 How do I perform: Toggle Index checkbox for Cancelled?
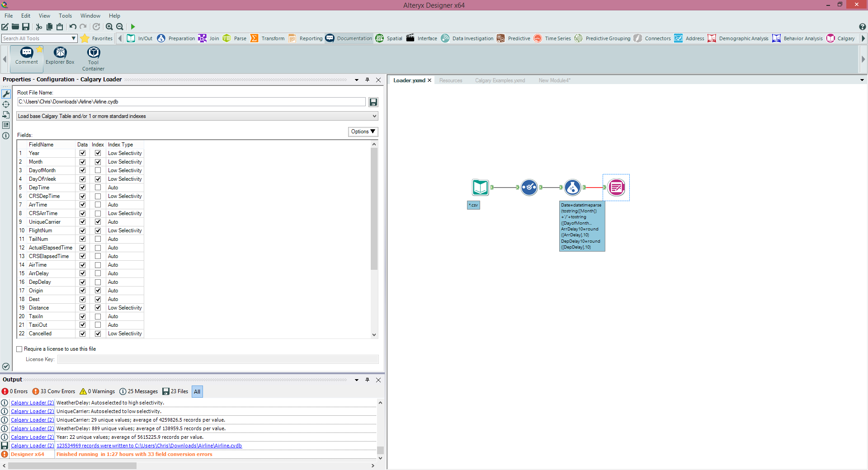click(x=98, y=334)
